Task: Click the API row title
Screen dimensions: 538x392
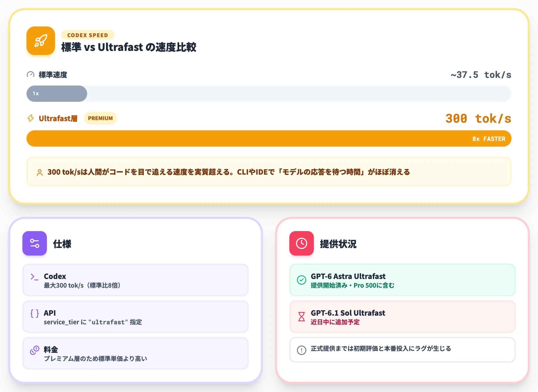Action: point(50,313)
